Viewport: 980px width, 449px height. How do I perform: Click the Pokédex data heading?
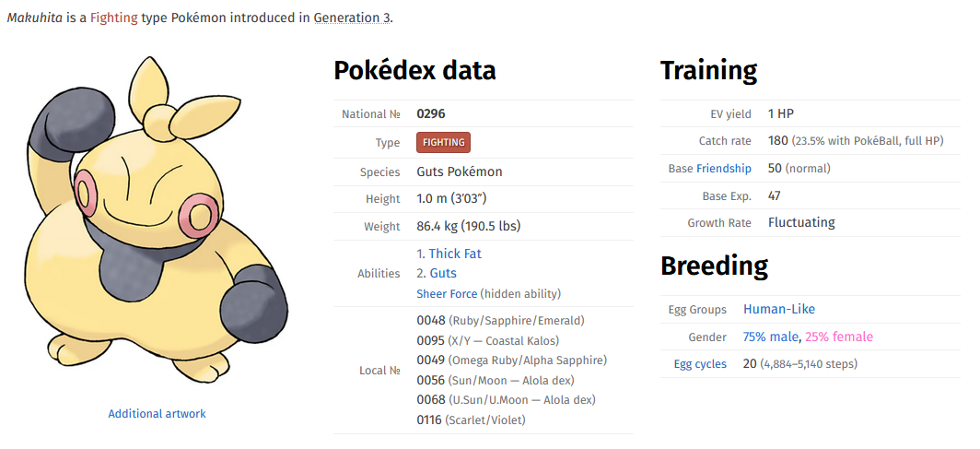click(x=414, y=70)
